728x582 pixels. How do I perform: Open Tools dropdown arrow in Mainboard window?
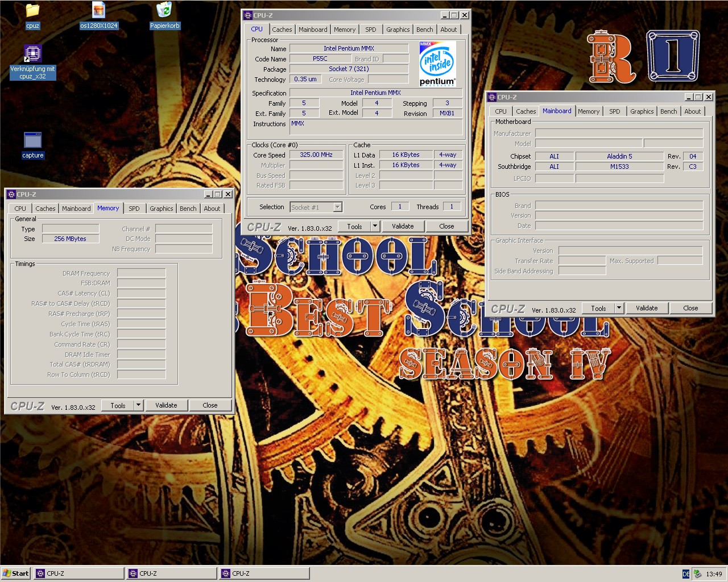pos(619,308)
